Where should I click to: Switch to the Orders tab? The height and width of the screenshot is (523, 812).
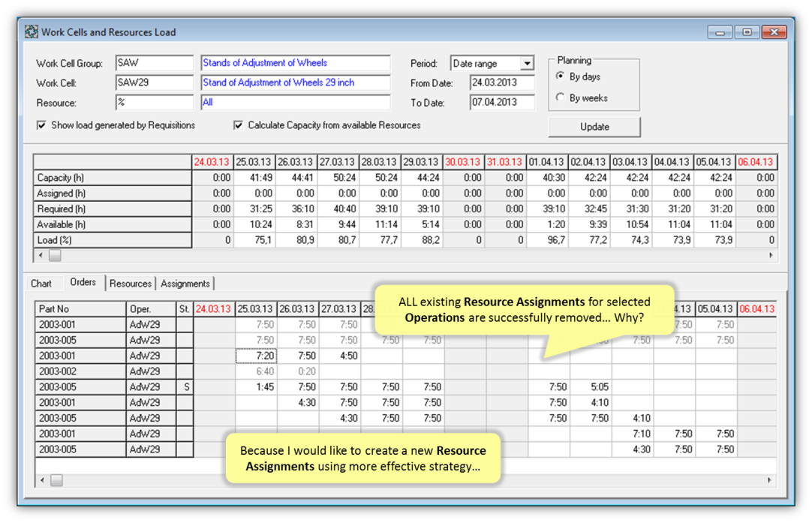[x=83, y=283]
